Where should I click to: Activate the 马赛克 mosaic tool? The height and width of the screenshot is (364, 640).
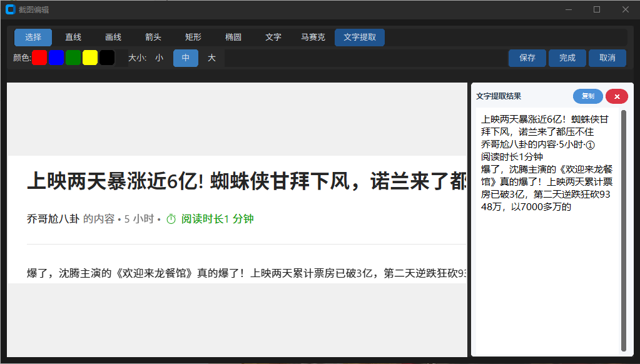click(313, 37)
